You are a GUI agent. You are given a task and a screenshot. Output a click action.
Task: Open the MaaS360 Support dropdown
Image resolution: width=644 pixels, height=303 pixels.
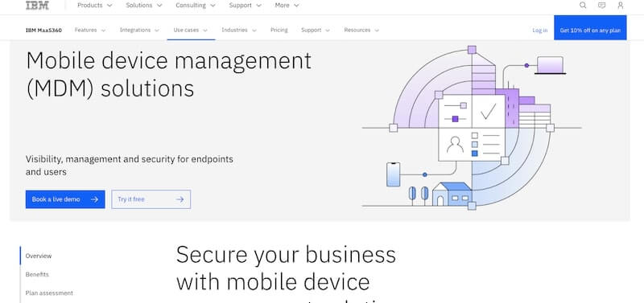coord(316,30)
